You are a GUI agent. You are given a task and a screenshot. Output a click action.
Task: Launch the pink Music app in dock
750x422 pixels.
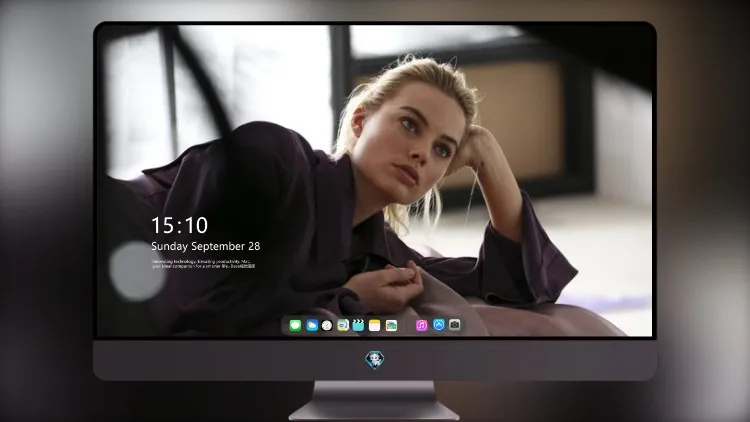421,326
